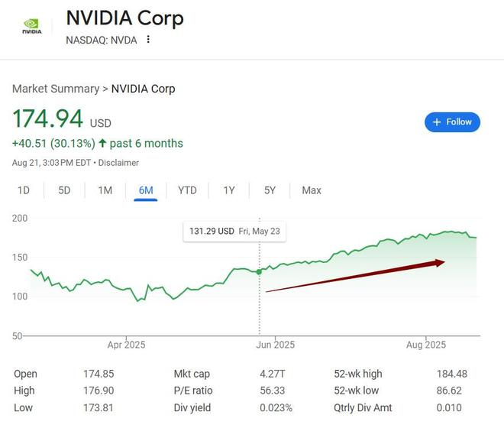This screenshot has height=428, width=504.
Task: Select the 1M time range tab
Action: point(105,190)
